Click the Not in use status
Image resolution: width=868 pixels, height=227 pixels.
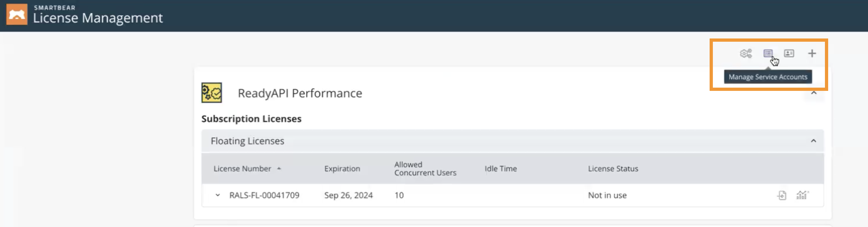coord(607,195)
